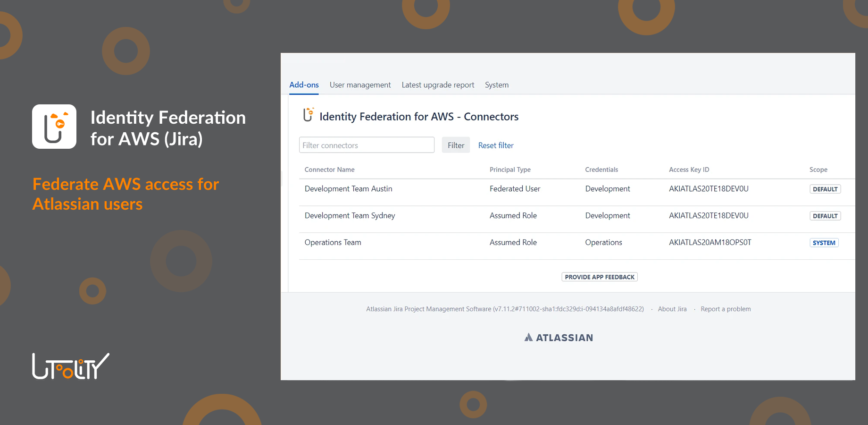The height and width of the screenshot is (425, 868).
Task: Select the Operations Team connector row
Action: 333,242
